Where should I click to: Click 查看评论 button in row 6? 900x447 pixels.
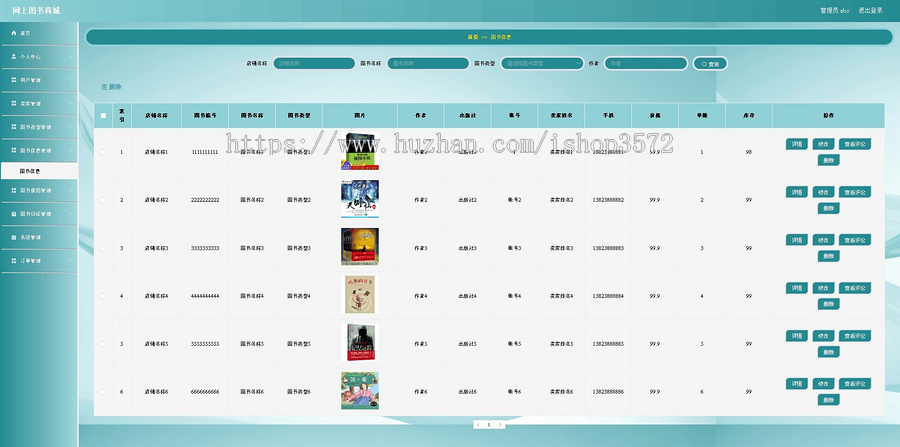tap(855, 383)
